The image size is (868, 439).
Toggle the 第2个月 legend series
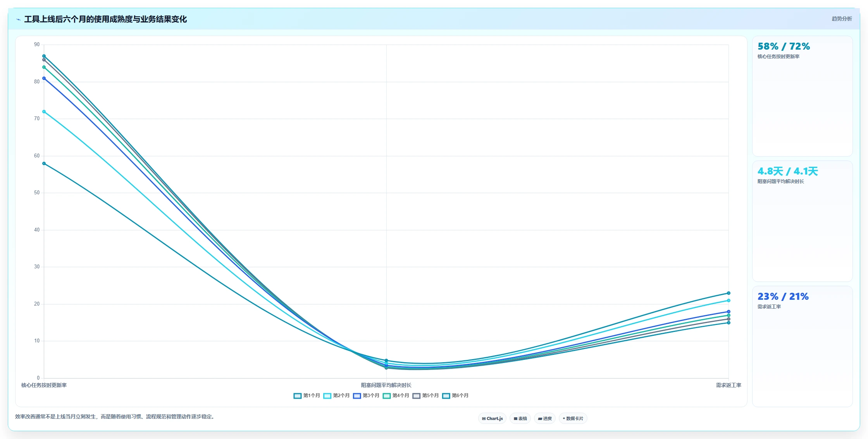click(337, 396)
